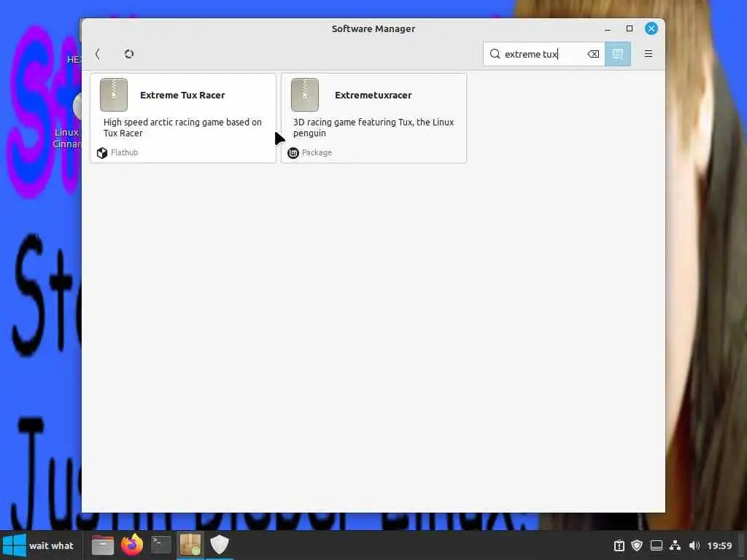Go back using the back arrow

pos(98,54)
